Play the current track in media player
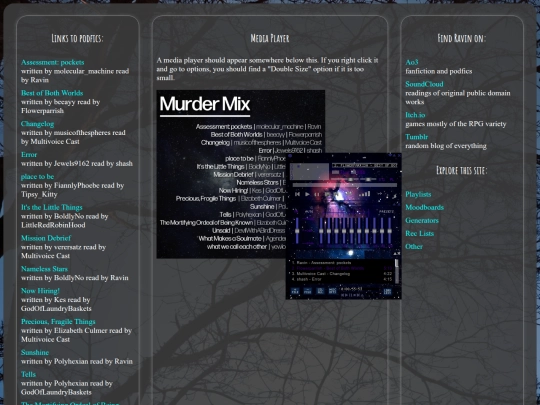The height and width of the screenshot is (405, 540). point(307,194)
